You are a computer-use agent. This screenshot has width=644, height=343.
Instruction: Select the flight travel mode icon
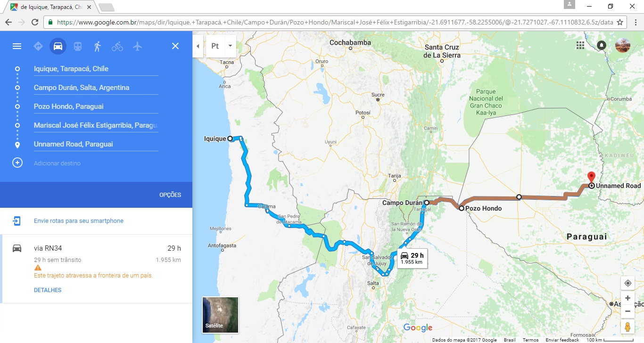pyautogui.click(x=137, y=46)
